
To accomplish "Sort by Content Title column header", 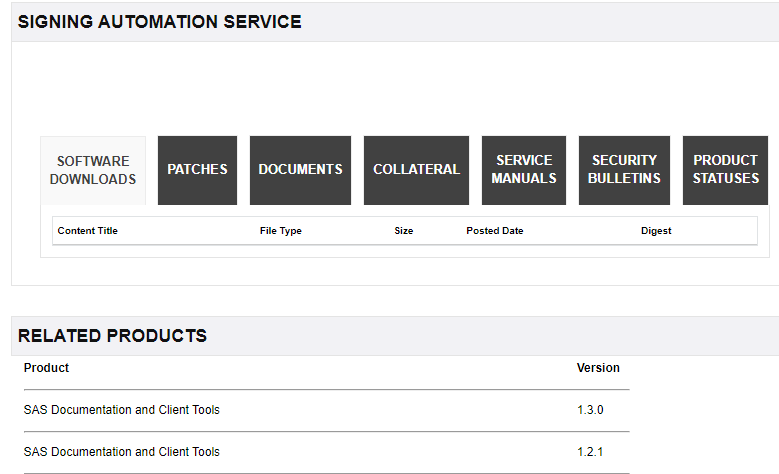I will [x=88, y=231].
